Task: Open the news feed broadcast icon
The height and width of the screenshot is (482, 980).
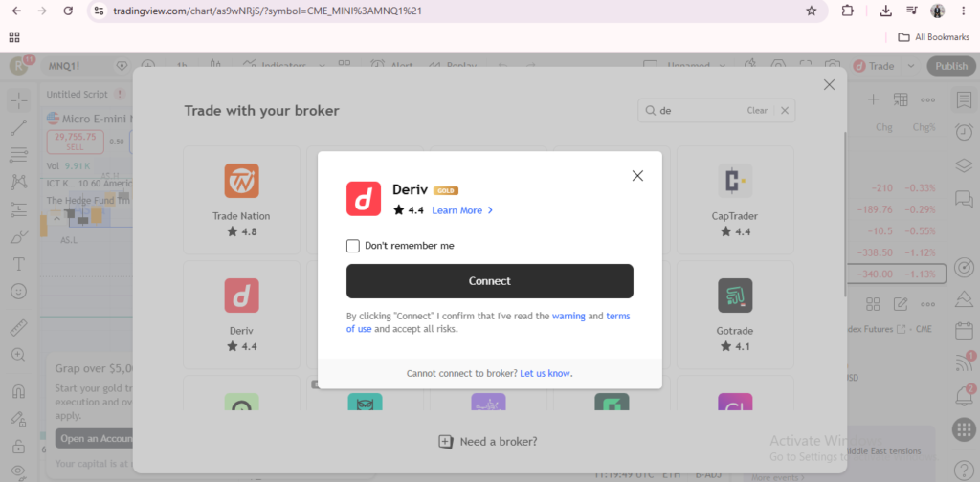Action: (963, 362)
